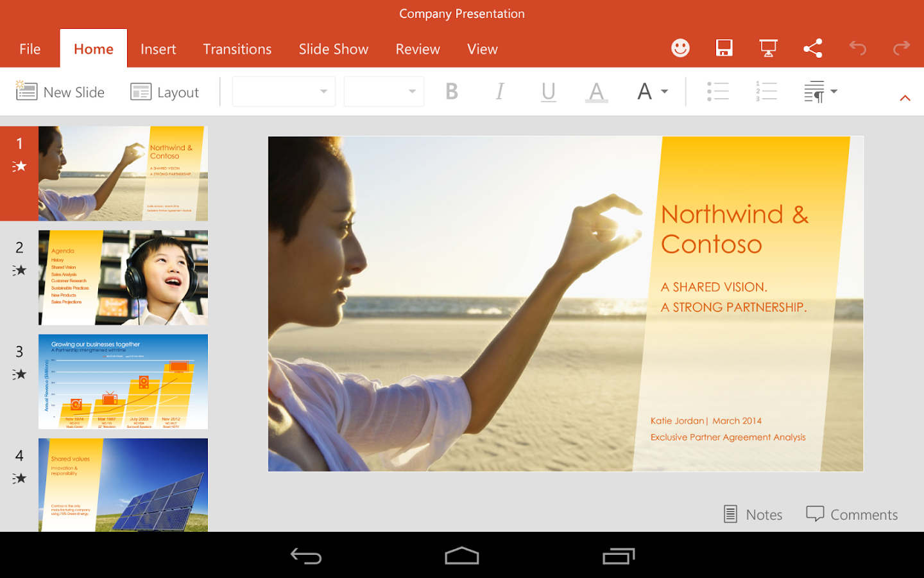924x578 pixels.
Task: Switch to the Insert tab
Action: pos(158,49)
